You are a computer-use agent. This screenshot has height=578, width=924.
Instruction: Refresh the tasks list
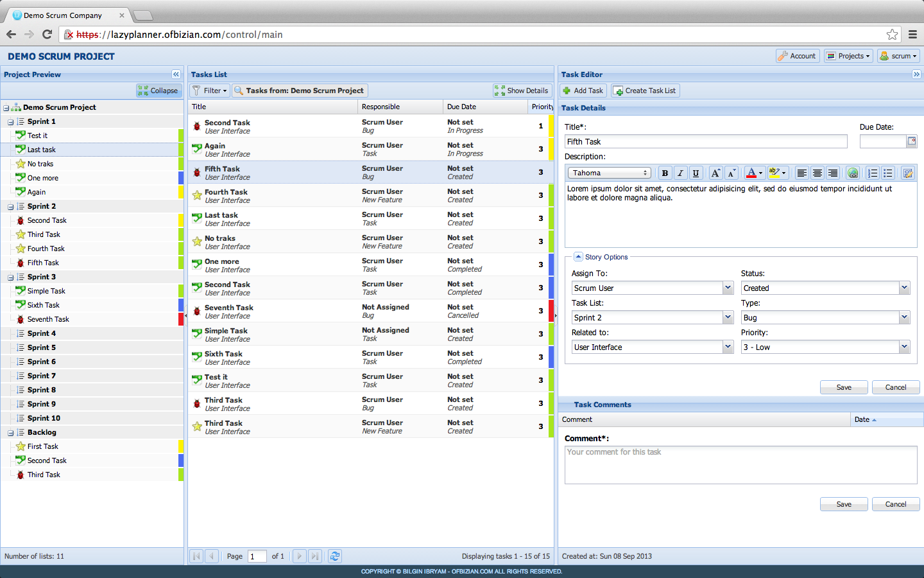pyautogui.click(x=335, y=556)
